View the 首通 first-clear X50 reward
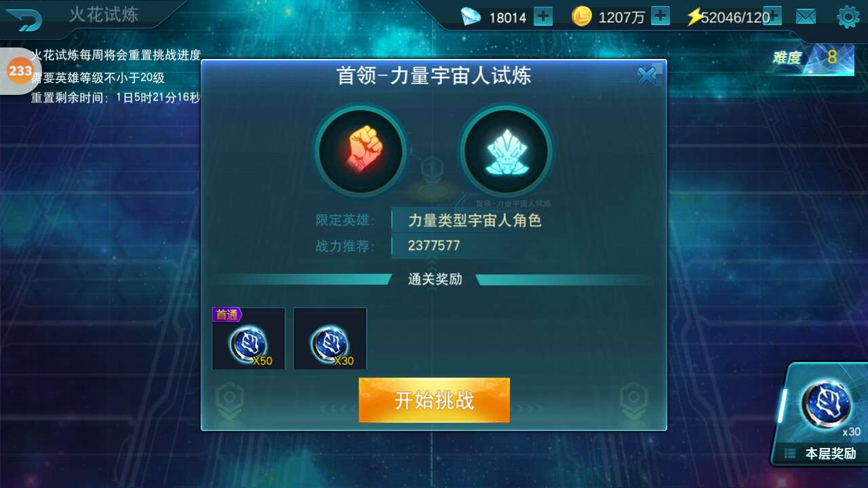868x488 pixels. click(x=249, y=338)
